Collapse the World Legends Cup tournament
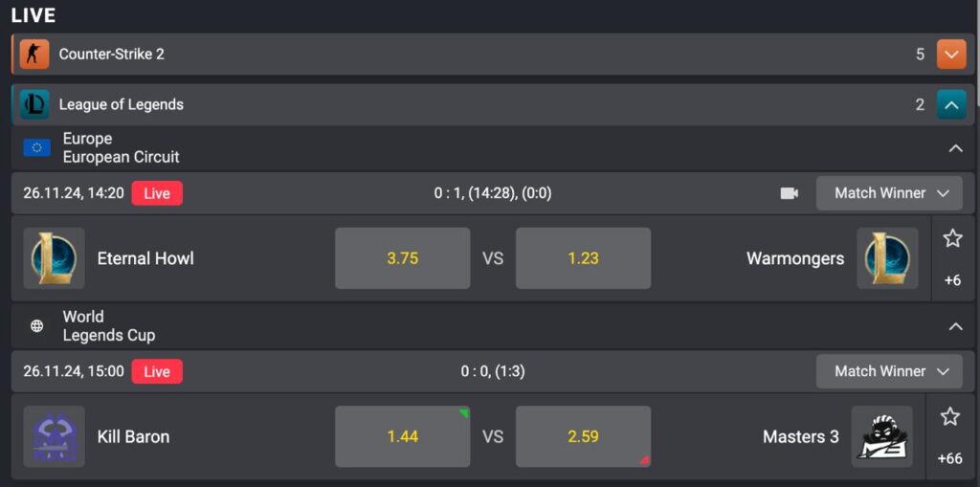980x487 pixels. [955, 326]
